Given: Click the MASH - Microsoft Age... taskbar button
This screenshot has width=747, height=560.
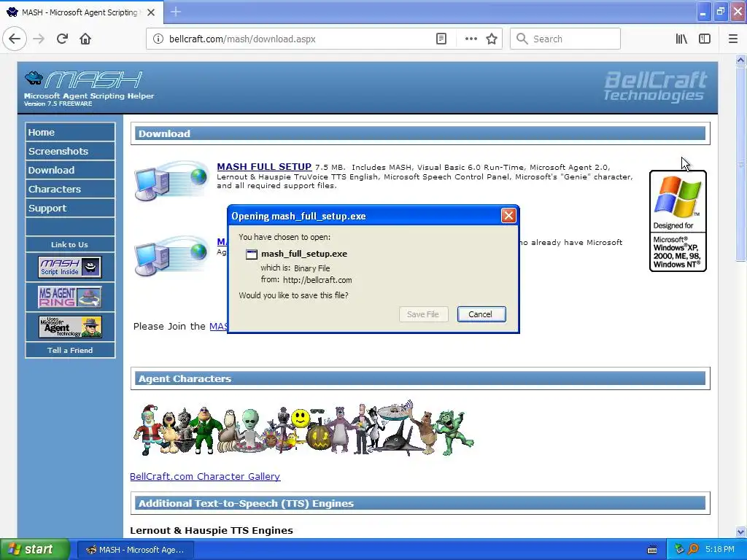Looking at the screenshot, I should click(x=135, y=550).
